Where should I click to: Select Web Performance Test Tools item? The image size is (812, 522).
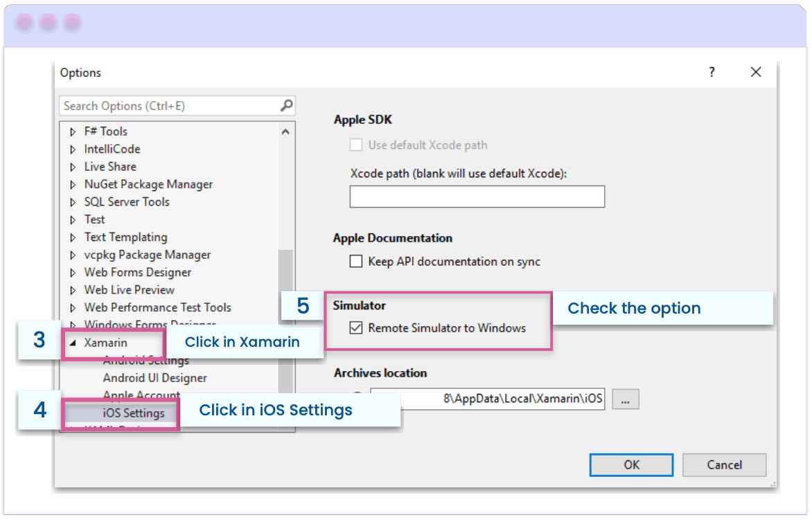click(158, 307)
